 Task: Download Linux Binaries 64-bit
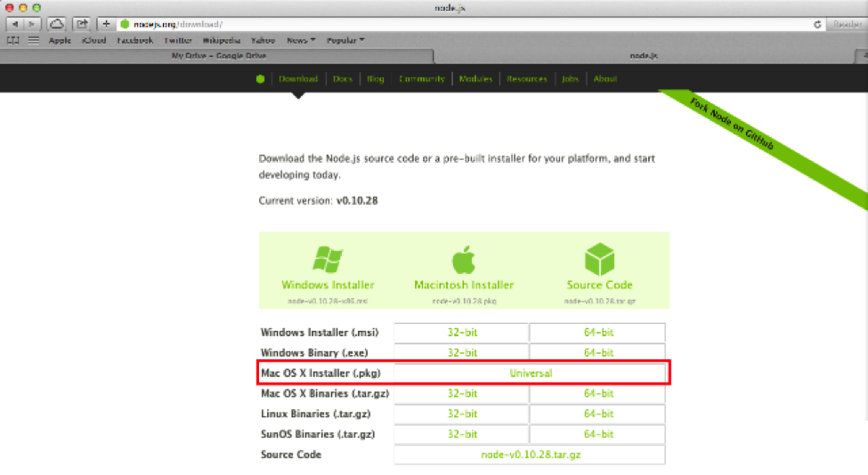tap(598, 415)
